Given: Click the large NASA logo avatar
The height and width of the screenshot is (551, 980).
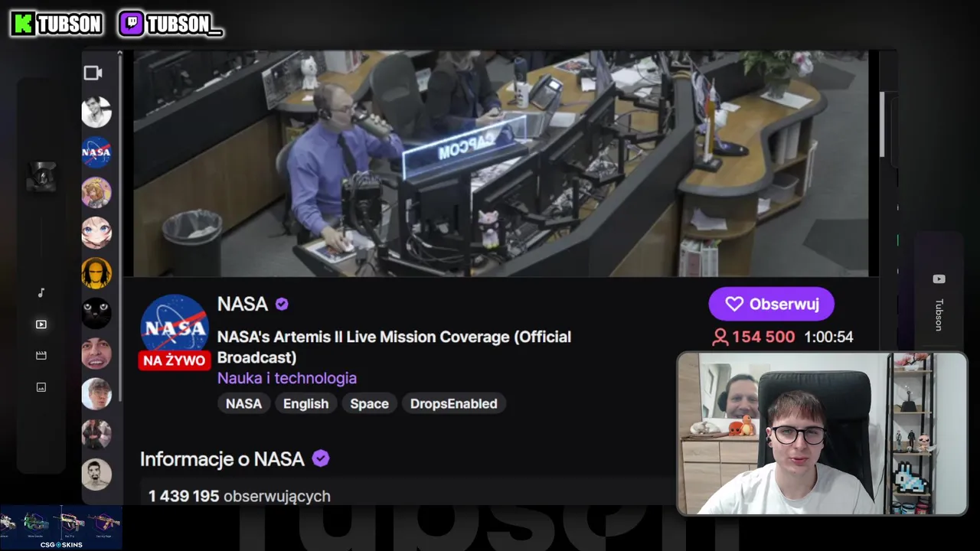Looking at the screenshot, I should (175, 324).
